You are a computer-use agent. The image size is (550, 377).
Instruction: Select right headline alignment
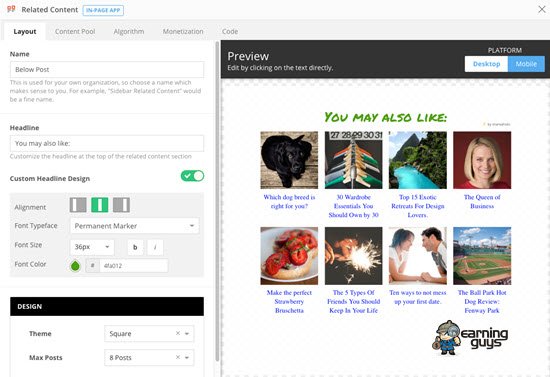click(x=121, y=205)
